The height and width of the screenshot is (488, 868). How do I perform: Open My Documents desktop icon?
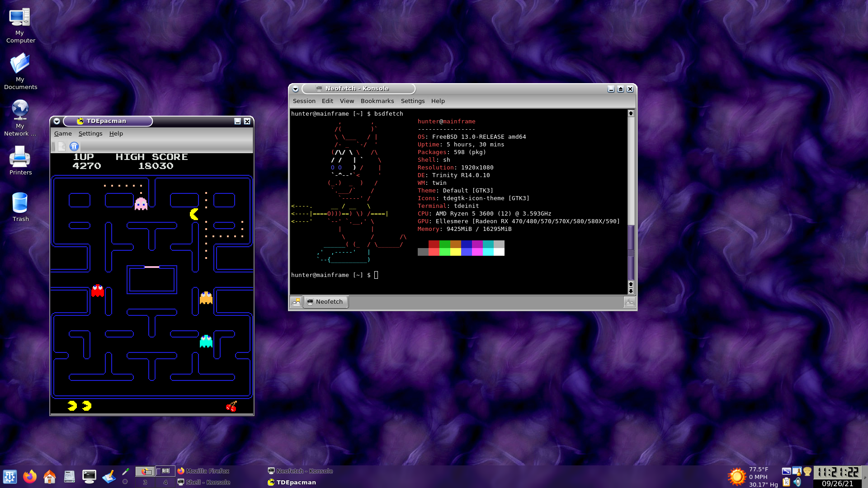click(20, 71)
